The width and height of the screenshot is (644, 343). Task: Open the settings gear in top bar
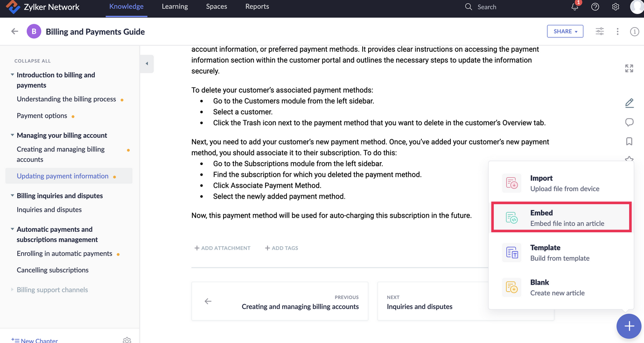pyautogui.click(x=616, y=7)
